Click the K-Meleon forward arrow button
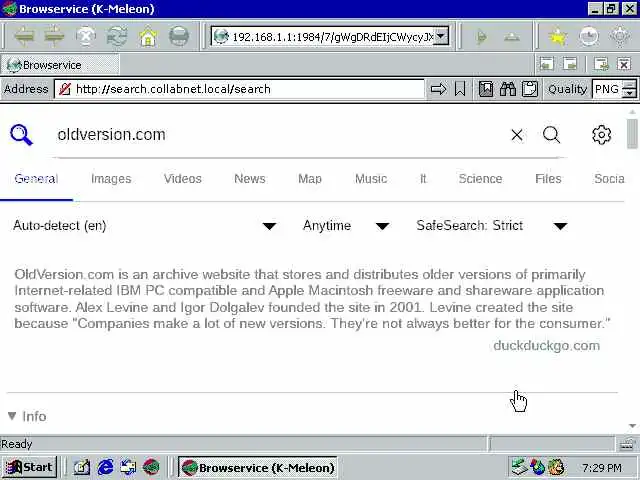 [x=54, y=37]
